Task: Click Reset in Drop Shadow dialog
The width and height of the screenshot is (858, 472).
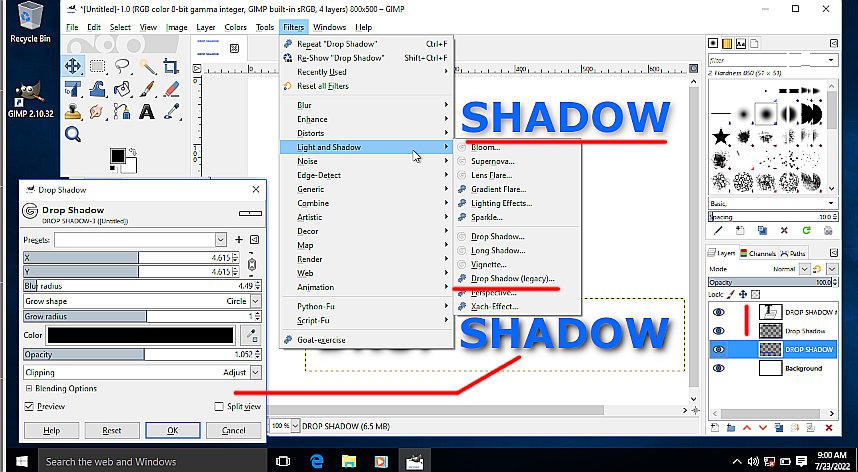Action: 112,430
